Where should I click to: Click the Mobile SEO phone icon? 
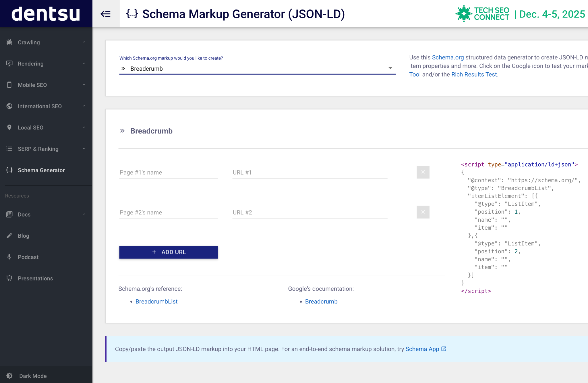(9, 85)
